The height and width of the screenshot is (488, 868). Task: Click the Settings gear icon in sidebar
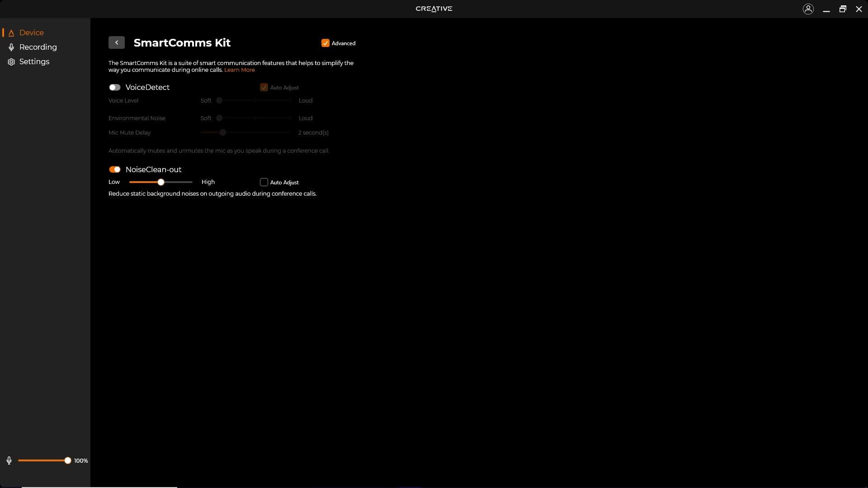[11, 62]
